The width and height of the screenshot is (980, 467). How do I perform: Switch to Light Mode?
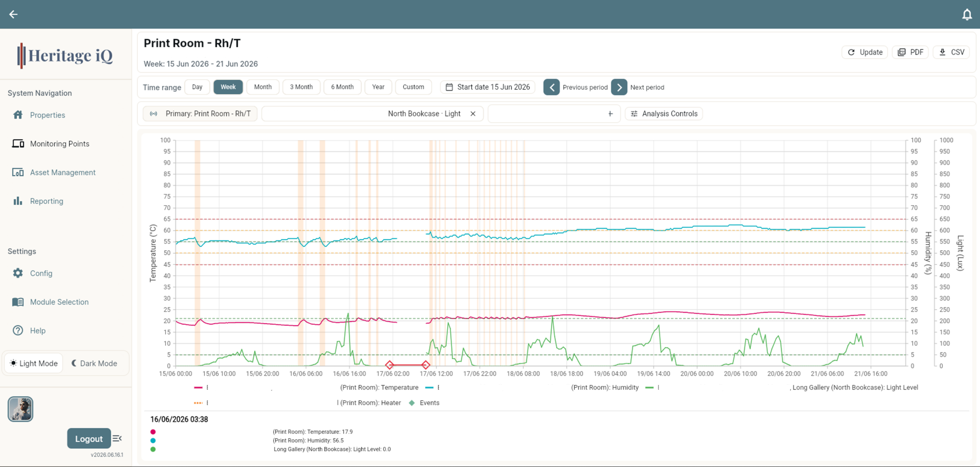34,363
